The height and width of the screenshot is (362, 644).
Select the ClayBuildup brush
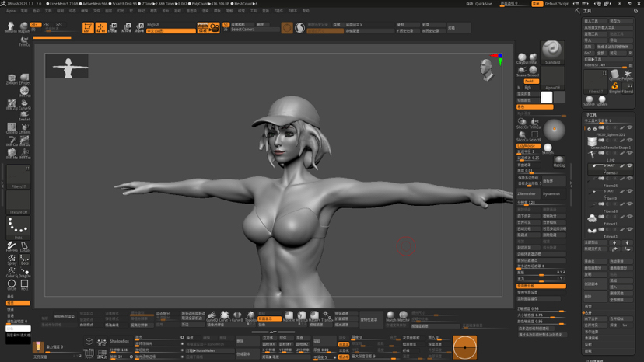(522, 58)
